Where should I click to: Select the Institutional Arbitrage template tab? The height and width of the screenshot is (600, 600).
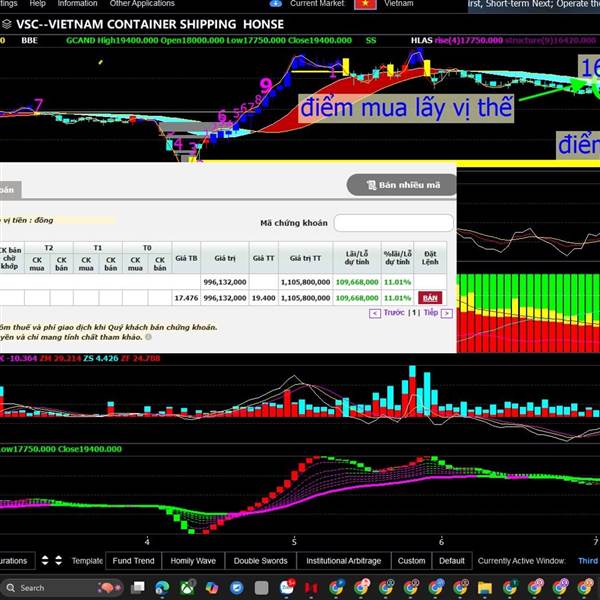(344, 561)
